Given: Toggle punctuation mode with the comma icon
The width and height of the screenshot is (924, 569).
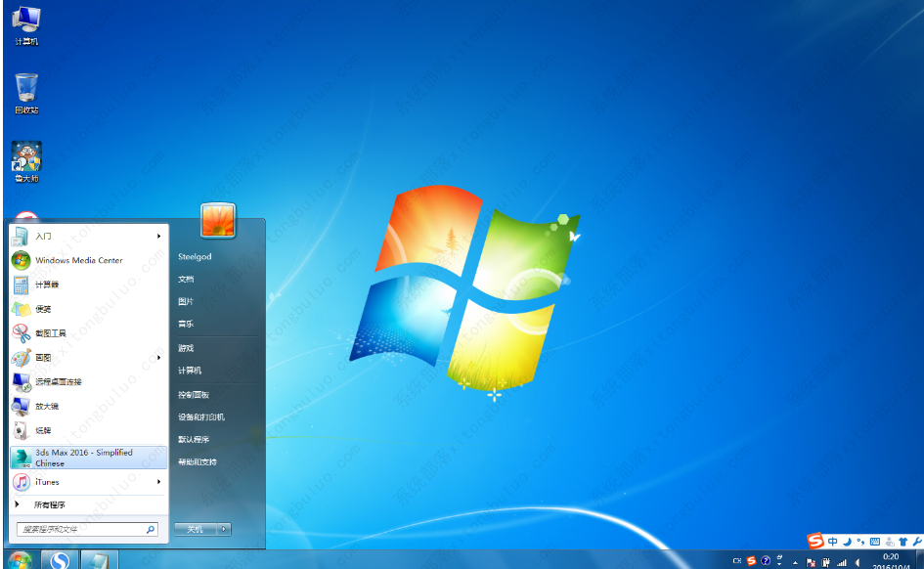Looking at the screenshot, I should [859, 541].
